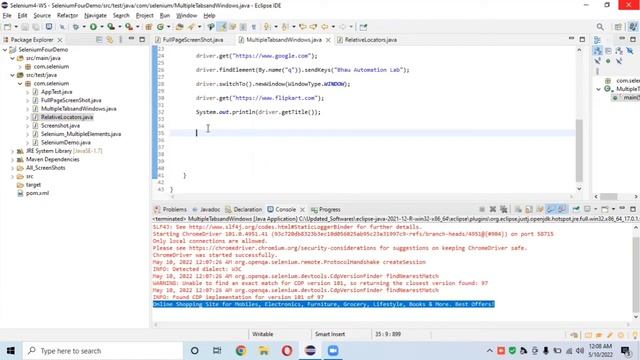Open the terminal/console toolbar icon
This screenshot has height=360, width=640.
(49, 27)
